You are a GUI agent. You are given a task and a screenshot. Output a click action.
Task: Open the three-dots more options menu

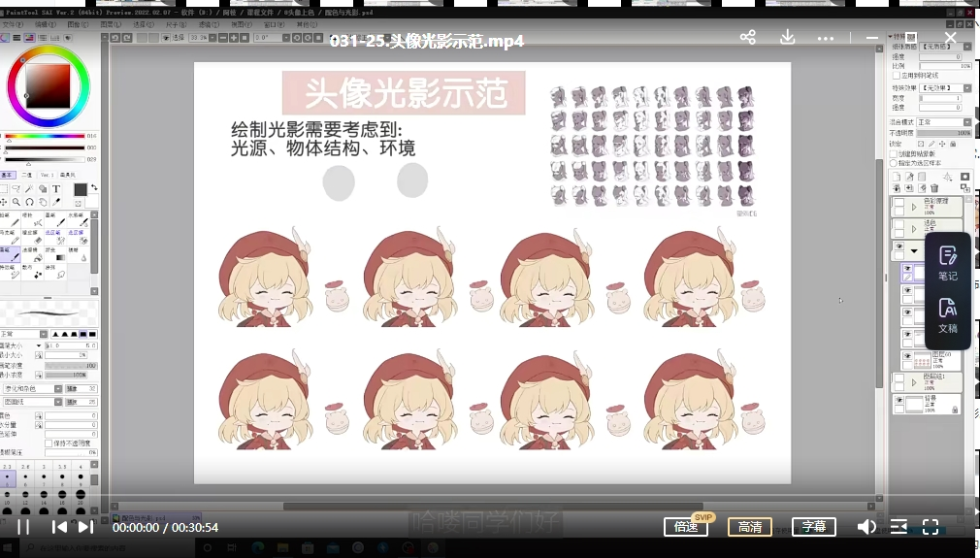(x=826, y=38)
